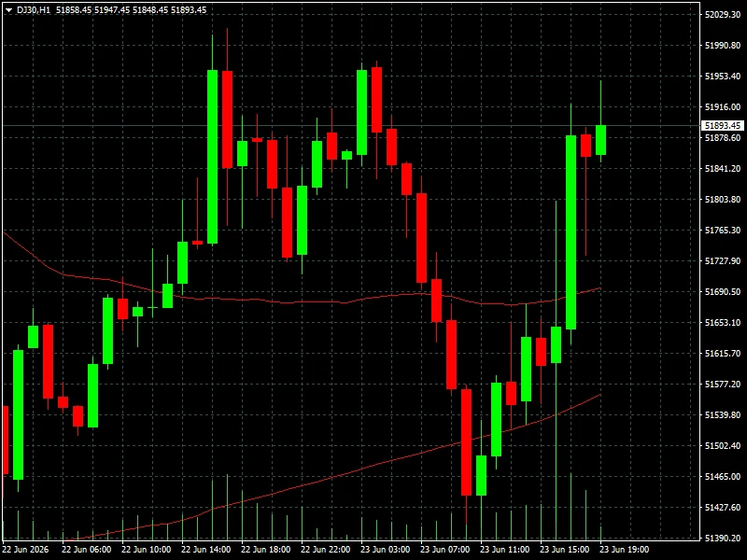Select the 22 Jun 14:00 time label

coord(206,550)
